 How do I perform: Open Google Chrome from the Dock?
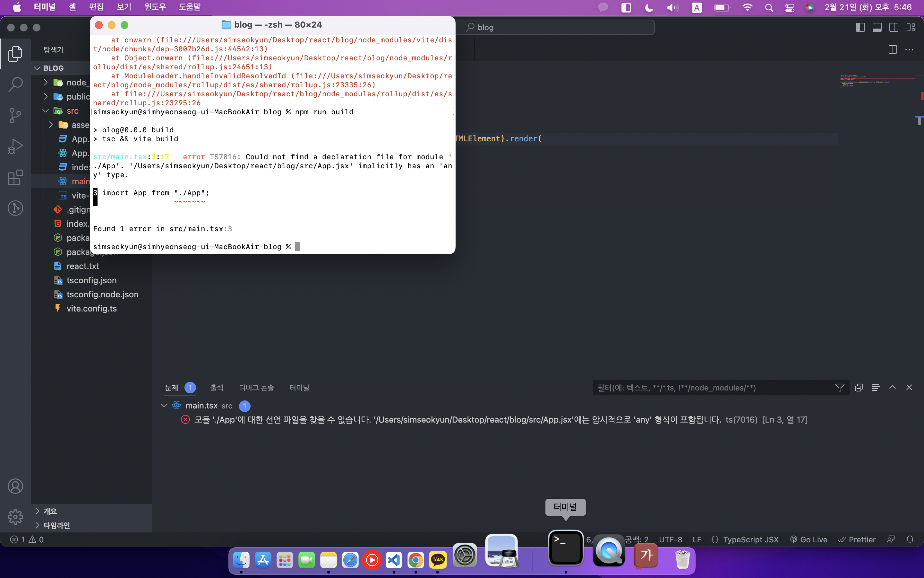point(415,560)
